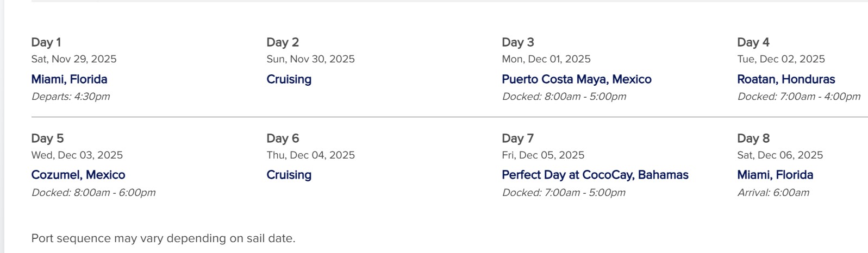Click the Day 2 Cruising link
868x253 pixels.
click(289, 79)
